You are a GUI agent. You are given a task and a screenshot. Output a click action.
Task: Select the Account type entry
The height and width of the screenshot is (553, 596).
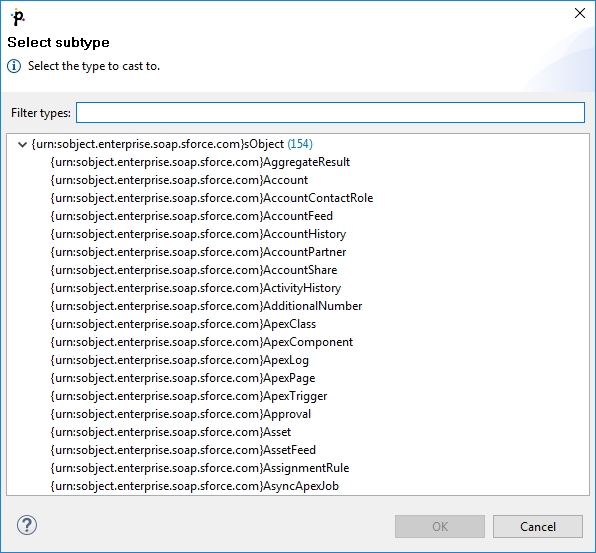pos(179,180)
